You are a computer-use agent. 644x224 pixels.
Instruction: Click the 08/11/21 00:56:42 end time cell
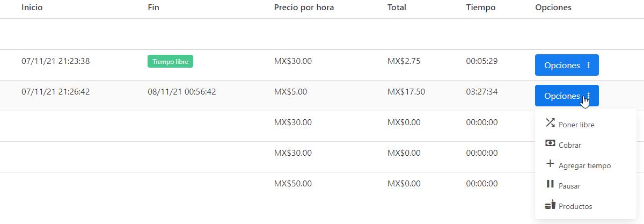181,92
